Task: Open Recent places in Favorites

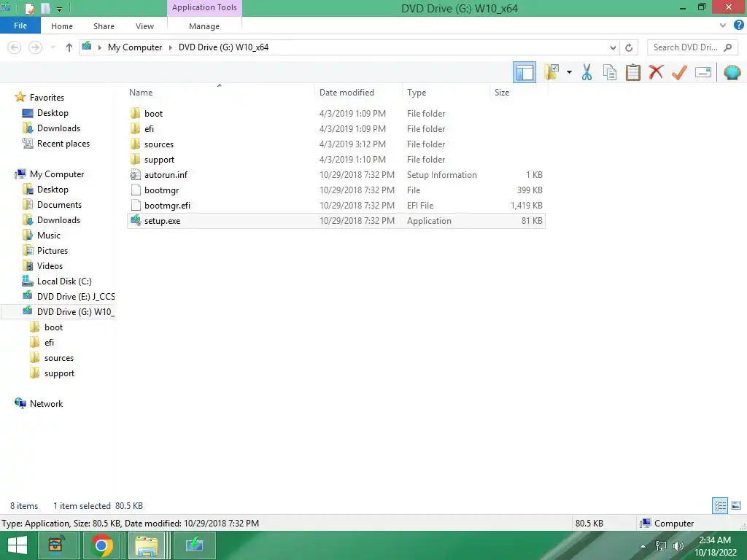Action: tap(56, 144)
